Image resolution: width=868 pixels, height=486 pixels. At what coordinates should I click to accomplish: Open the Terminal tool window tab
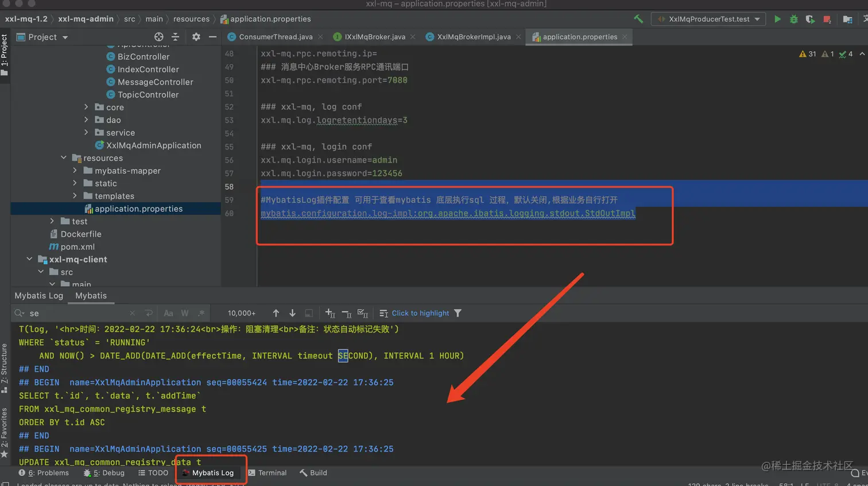(268, 473)
